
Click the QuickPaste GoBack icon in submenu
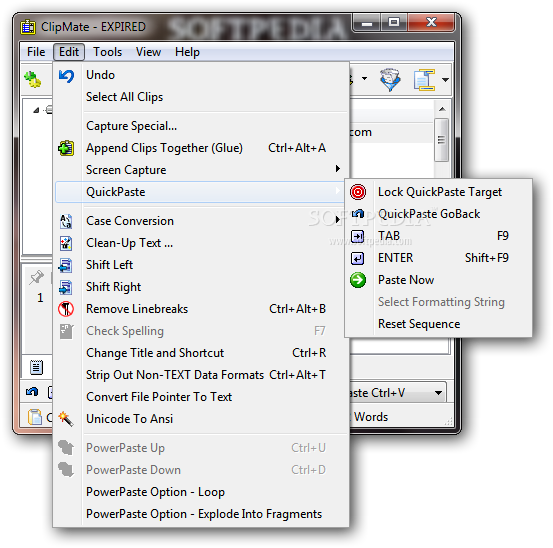click(358, 214)
